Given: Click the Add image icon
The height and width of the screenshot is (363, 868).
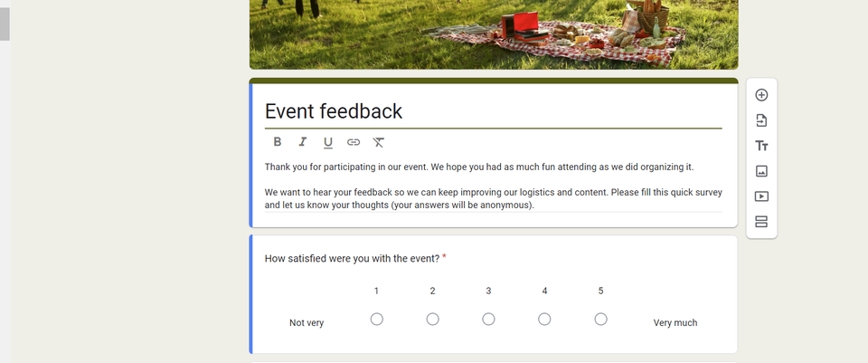Looking at the screenshot, I should [761, 171].
